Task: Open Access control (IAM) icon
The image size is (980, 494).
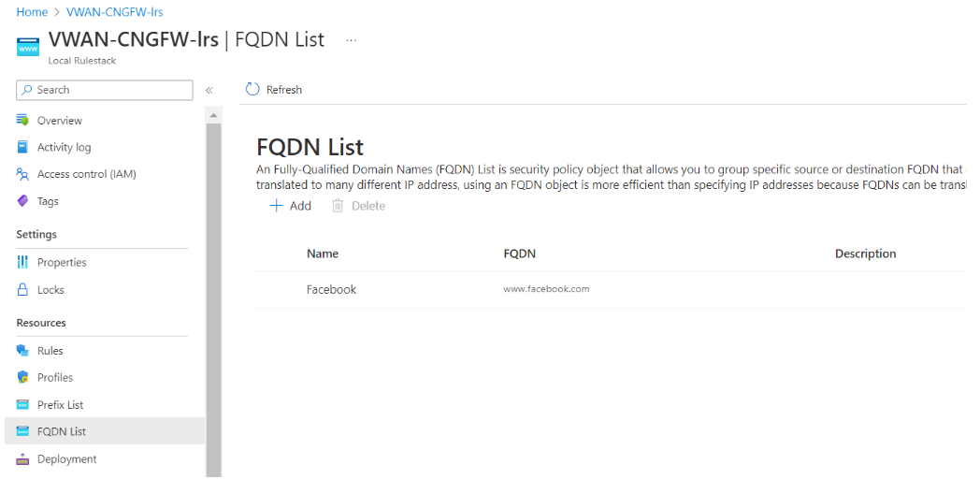Action: click(x=23, y=175)
